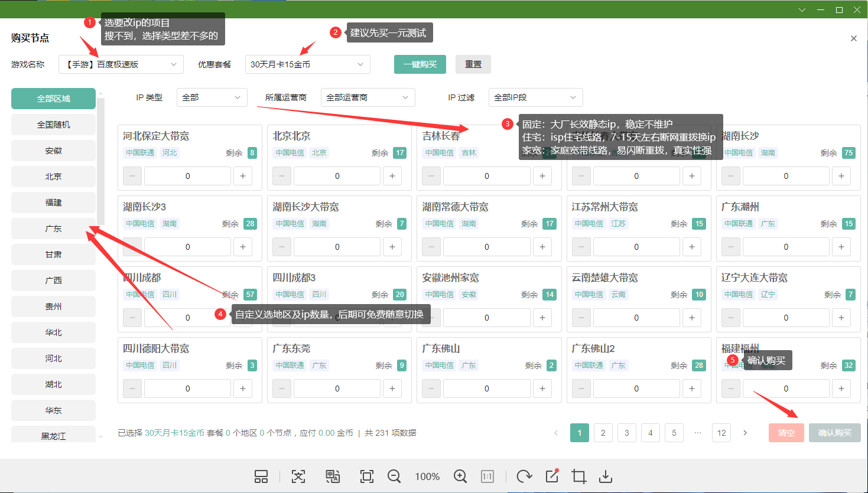Expand the 游戏名称 game dropdown
The width and height of the screenshot is (868, 493).
pos(121,64)
